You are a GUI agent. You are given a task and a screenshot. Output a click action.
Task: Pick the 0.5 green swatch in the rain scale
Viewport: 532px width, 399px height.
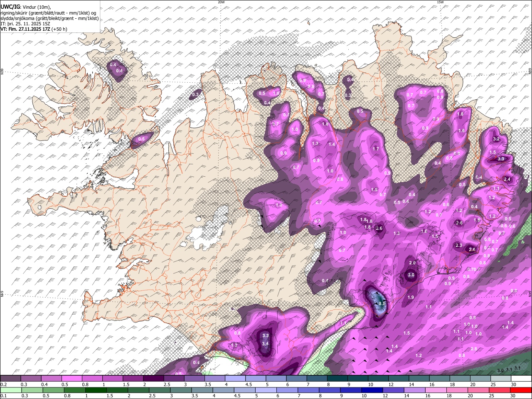(x=53, y=390)
